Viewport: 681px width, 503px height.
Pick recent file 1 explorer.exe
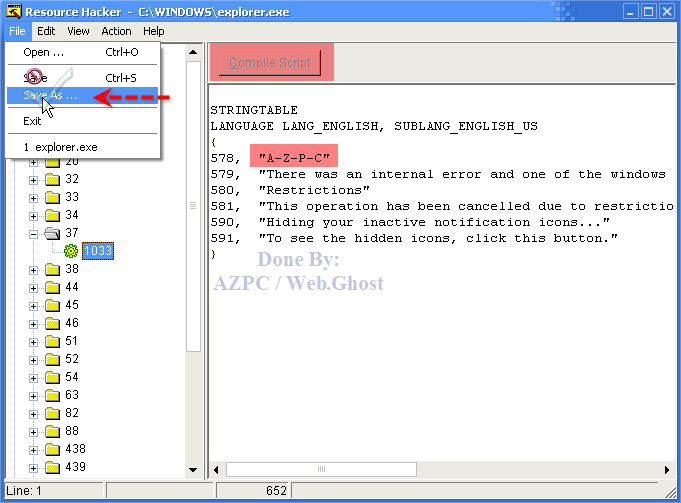60,147
